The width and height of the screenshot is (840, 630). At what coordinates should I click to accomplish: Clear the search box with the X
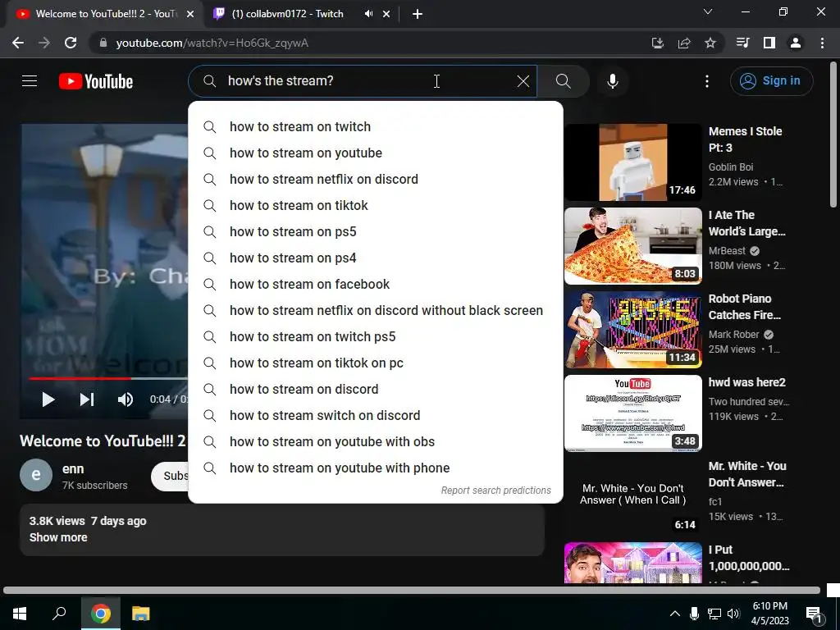[523, 81]
